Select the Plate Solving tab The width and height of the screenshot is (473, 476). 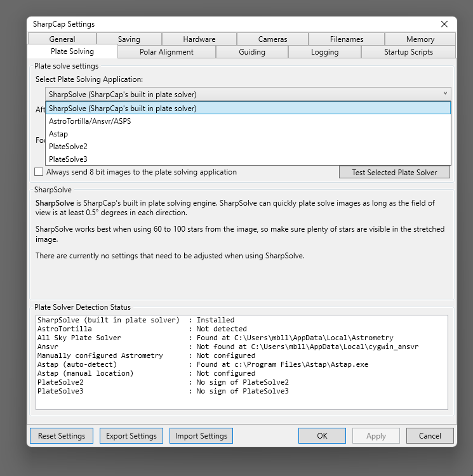pos(72,51)
